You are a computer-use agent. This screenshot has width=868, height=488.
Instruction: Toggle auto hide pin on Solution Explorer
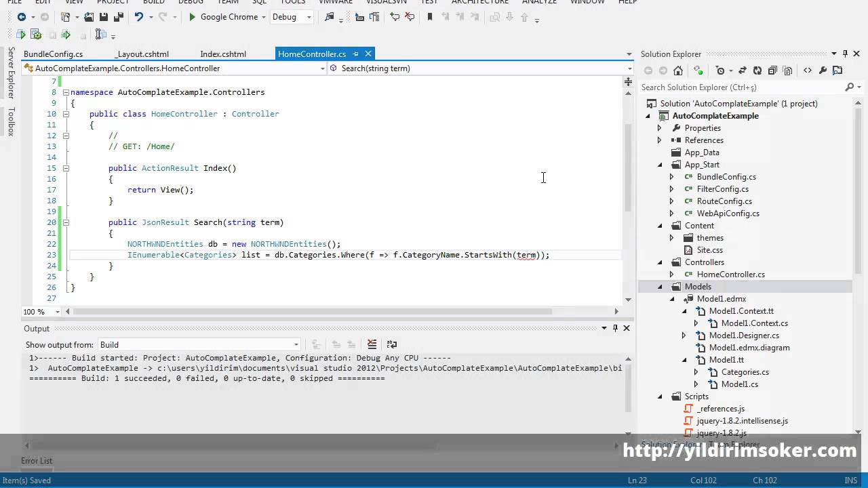click(x=846, y=54)
